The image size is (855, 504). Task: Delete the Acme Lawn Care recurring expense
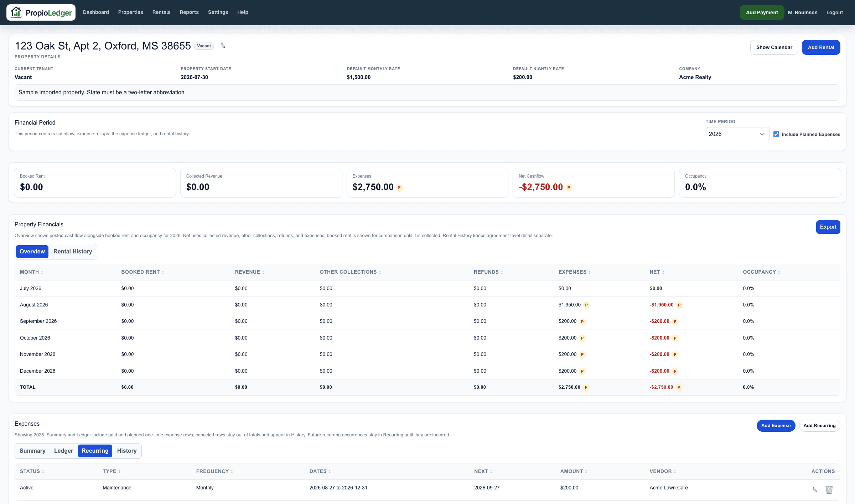[829, 490]
